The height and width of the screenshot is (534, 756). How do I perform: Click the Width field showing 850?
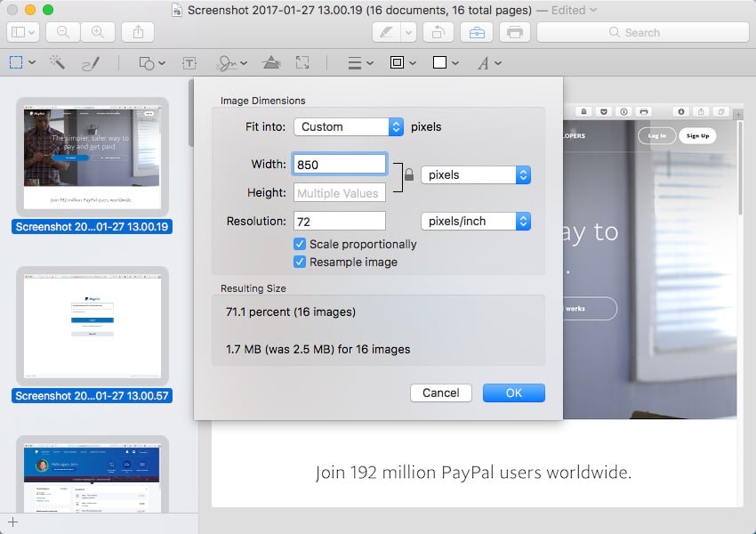(340, 165)
